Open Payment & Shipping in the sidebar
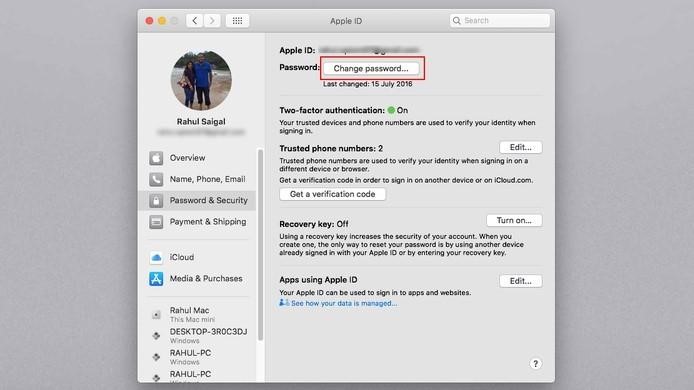694x390 pixels. 198,222
